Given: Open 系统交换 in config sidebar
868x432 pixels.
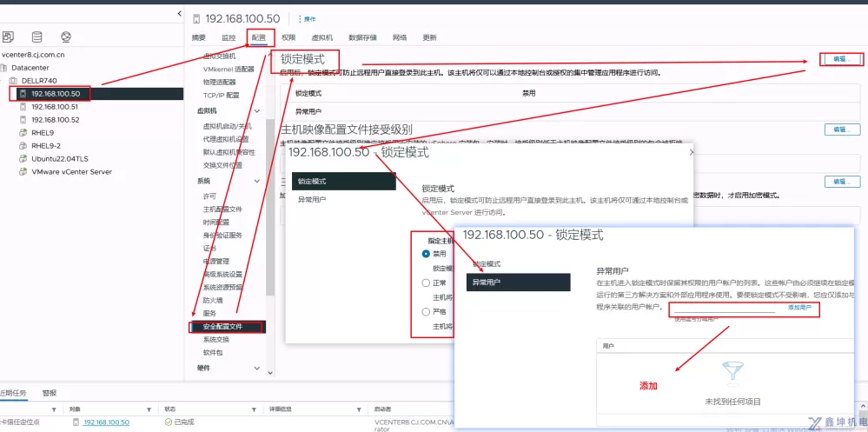Looking at the screenshot, I should [215, 340].
